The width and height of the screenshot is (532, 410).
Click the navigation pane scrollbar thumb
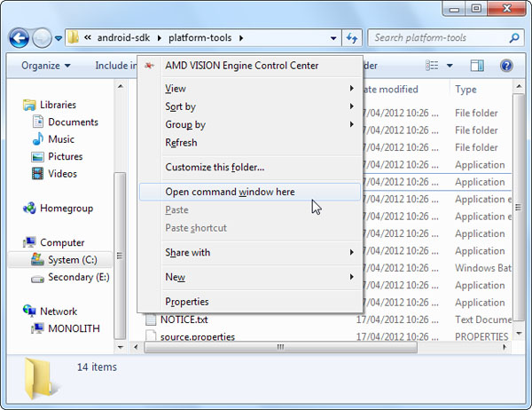point(120,256)
